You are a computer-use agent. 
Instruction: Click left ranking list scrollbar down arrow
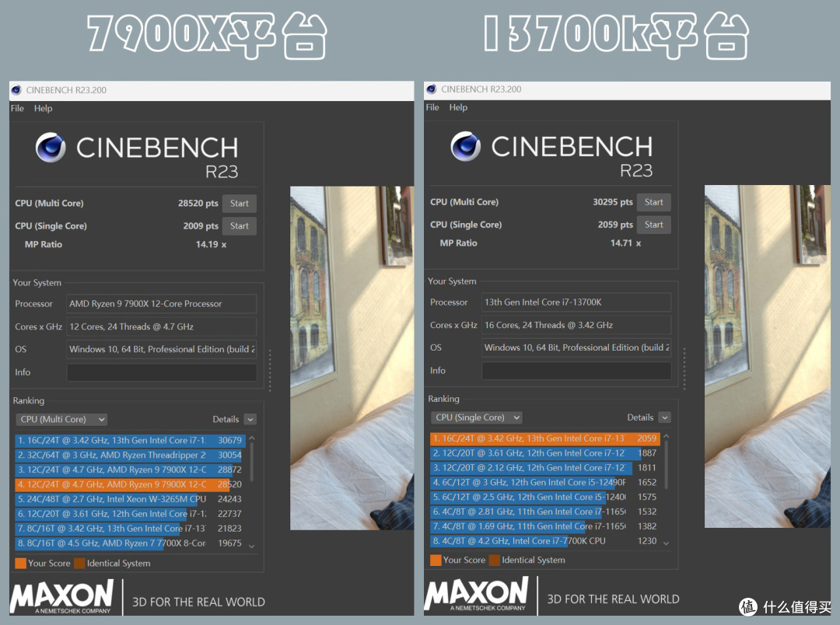pyautogui.click(x=252, y=546)
